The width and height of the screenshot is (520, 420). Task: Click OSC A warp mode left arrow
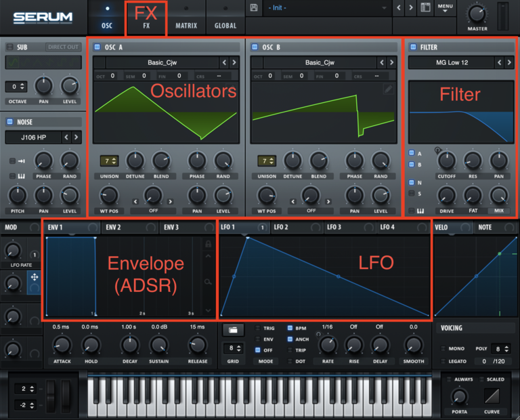coord(135,201)
